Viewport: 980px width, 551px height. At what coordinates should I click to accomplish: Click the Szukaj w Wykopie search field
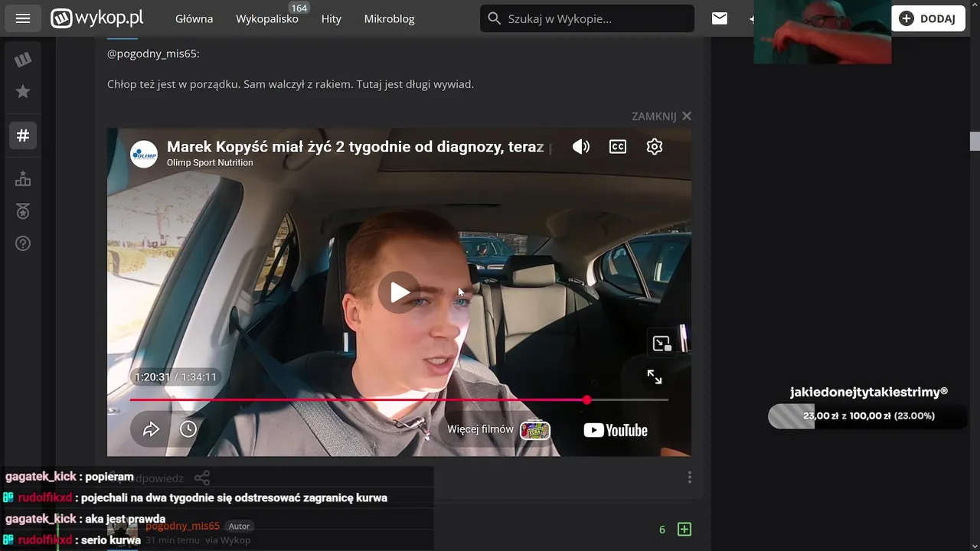587,18
